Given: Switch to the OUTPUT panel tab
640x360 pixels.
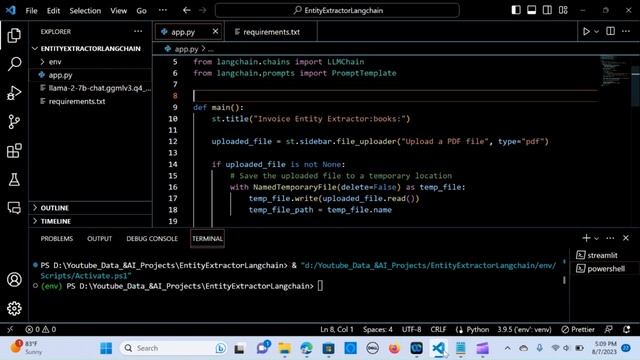Looking at the screenshot, I should (99, 238).
